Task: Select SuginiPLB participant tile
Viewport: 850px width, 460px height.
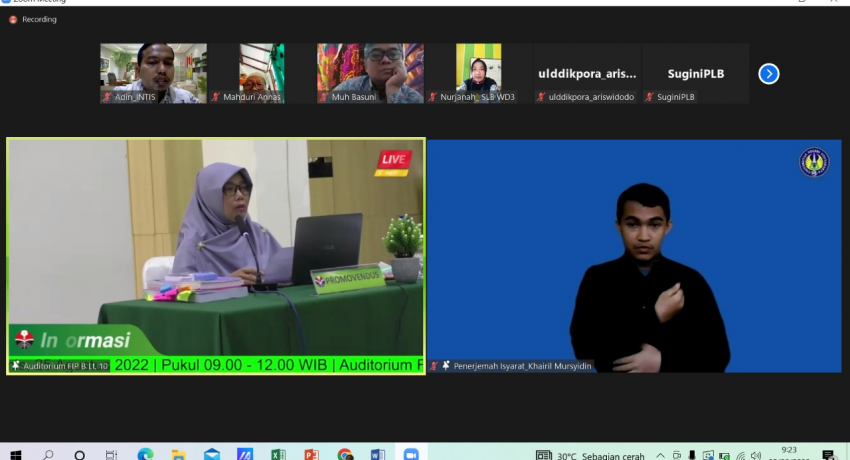Action: (696, 73)
